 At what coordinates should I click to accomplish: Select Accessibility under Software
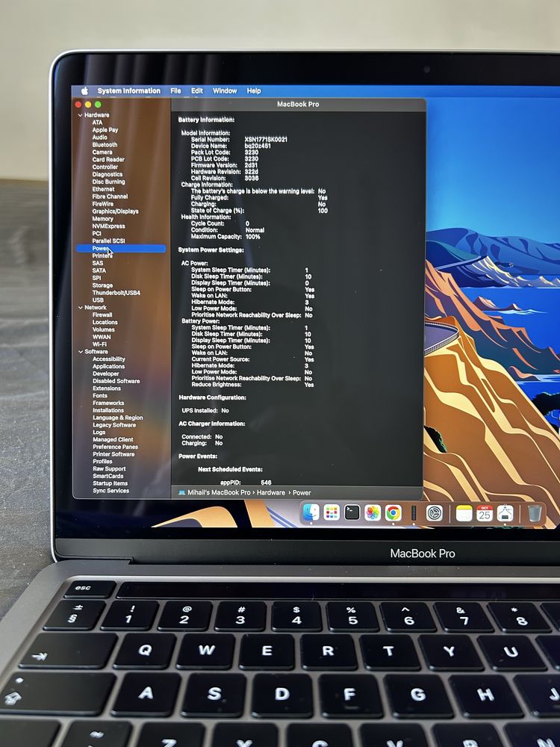(109, 359)
